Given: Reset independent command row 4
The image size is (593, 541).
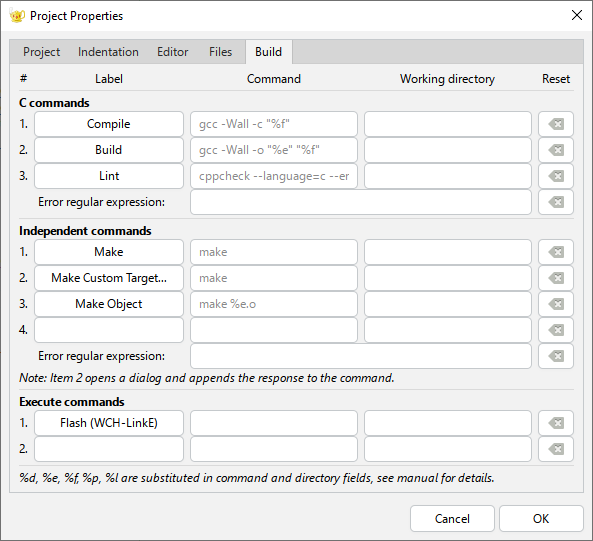Looking at the screenshot, I should (x=556, y=330).
